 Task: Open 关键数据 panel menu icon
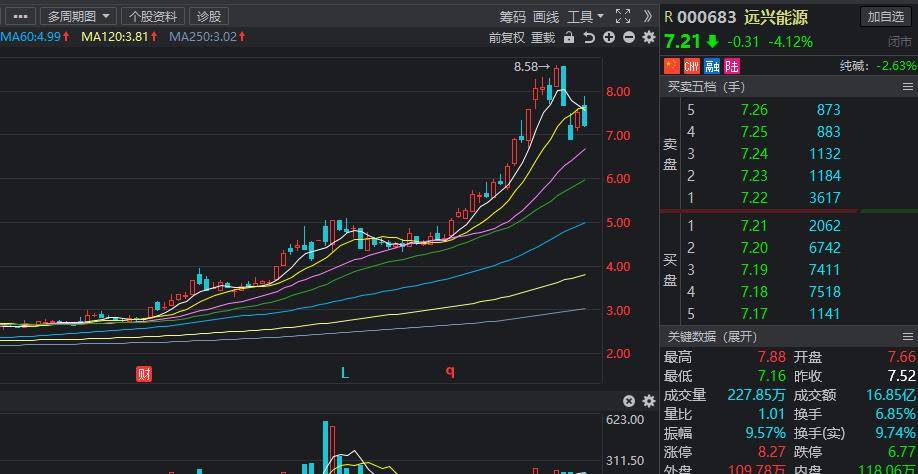907,336
